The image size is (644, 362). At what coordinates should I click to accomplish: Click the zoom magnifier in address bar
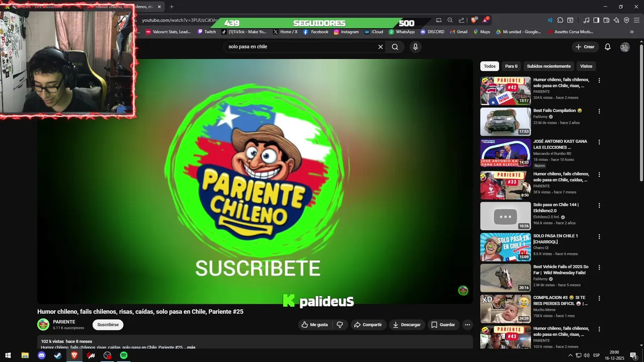[450, 20]
